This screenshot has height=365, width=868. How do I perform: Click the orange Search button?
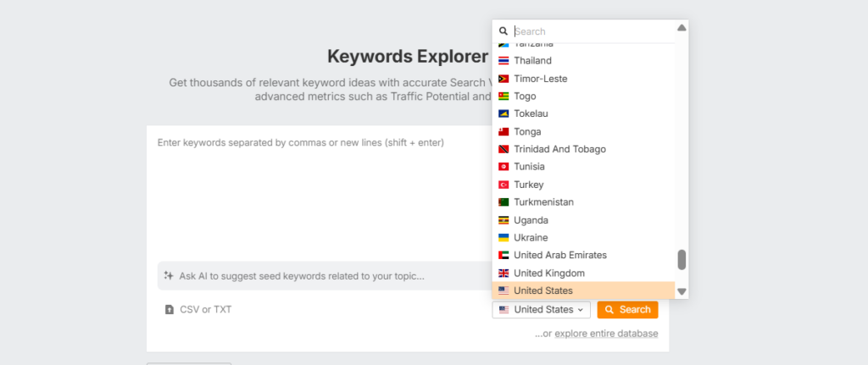(628, 310)
